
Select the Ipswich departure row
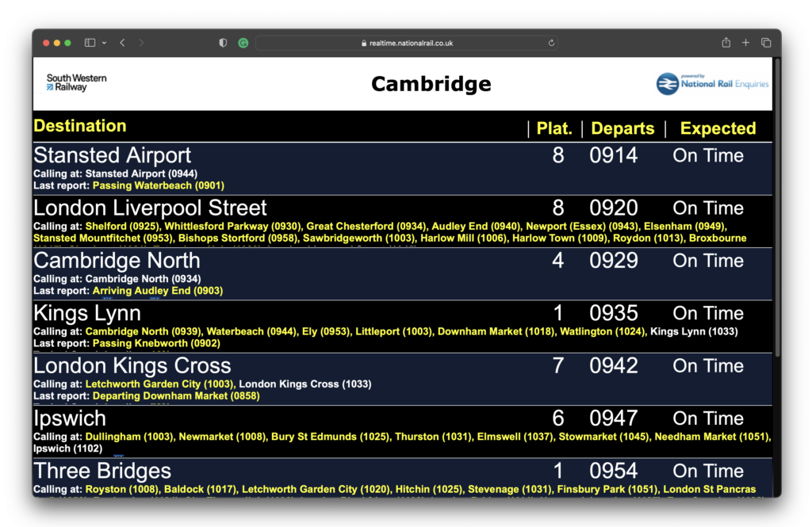[x=69, y=418]
